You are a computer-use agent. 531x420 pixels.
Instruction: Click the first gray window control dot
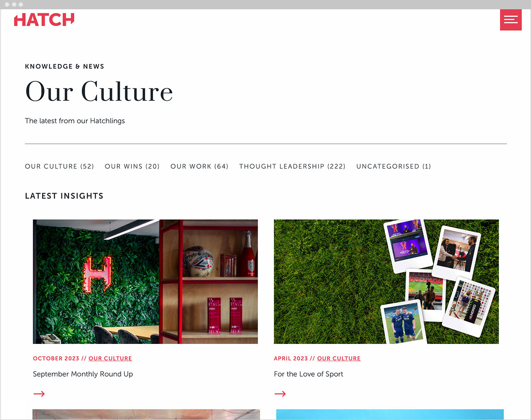click(x=7, y=4)
